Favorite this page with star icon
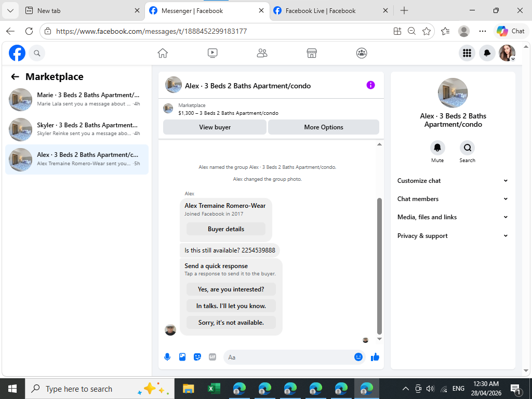This screenshot has width=532, height=399. coord(427,31)
